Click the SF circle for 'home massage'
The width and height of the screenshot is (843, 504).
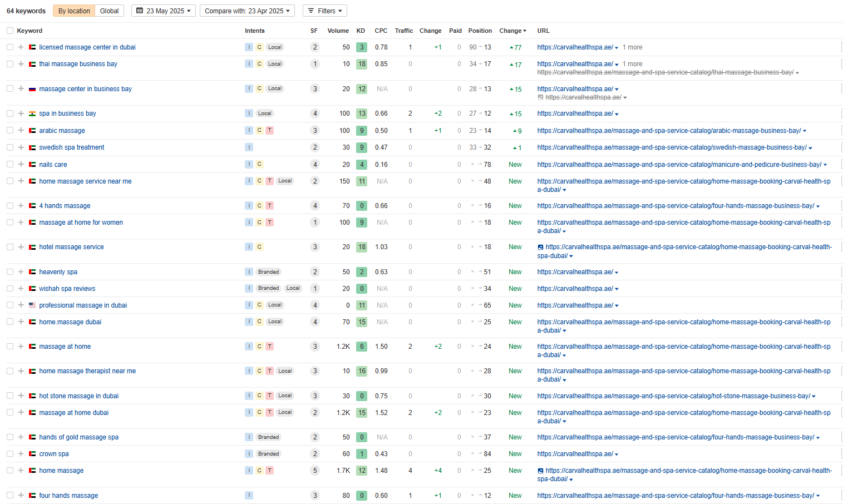click(315, 471)
